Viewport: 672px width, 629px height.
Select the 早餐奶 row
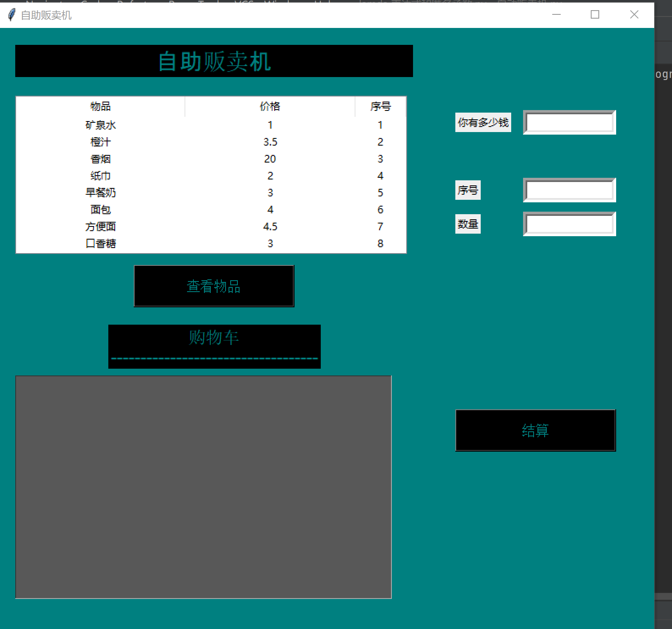click(x=211, y=193)
